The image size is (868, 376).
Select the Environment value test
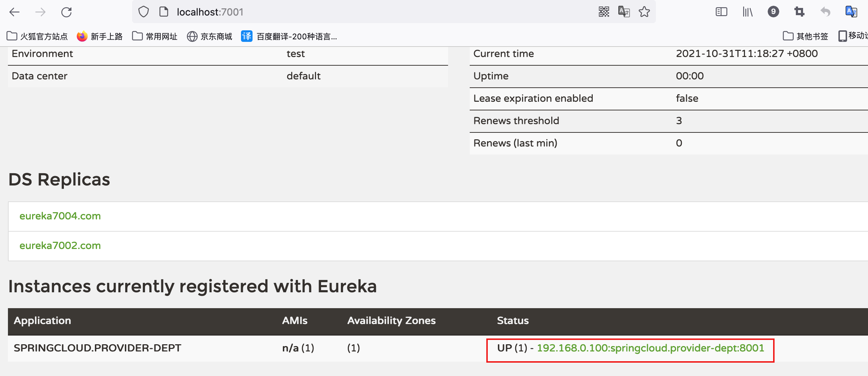pyautogui.click(x=295, y=54)
